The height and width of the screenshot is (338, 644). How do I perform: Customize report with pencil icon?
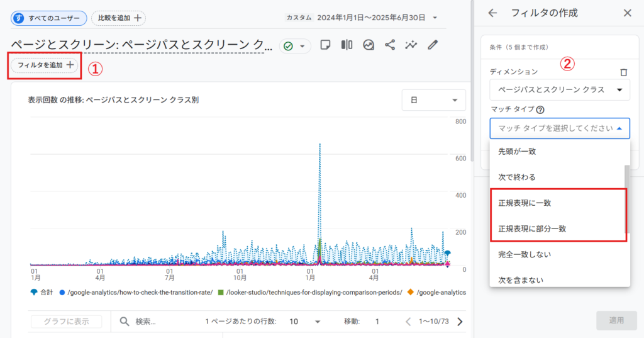point(433,45)
